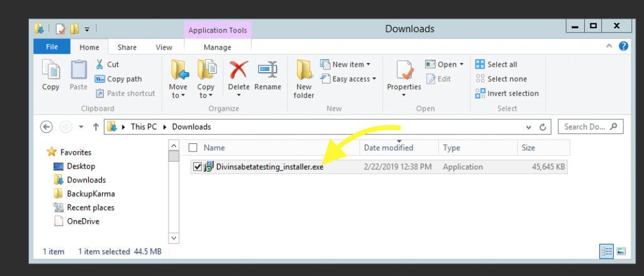Open the Copy to dropdown
The width and height of the screenshot is (644, 276).
tap(206, 79)
